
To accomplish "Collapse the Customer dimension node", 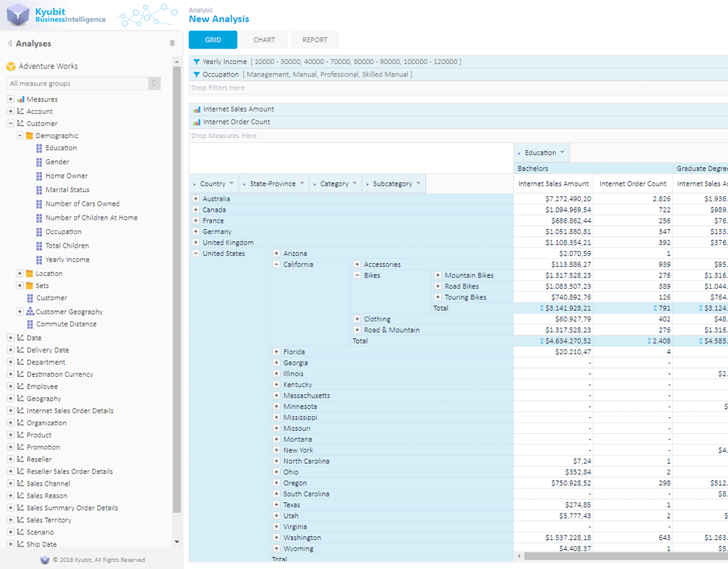I will click(10, 124).
